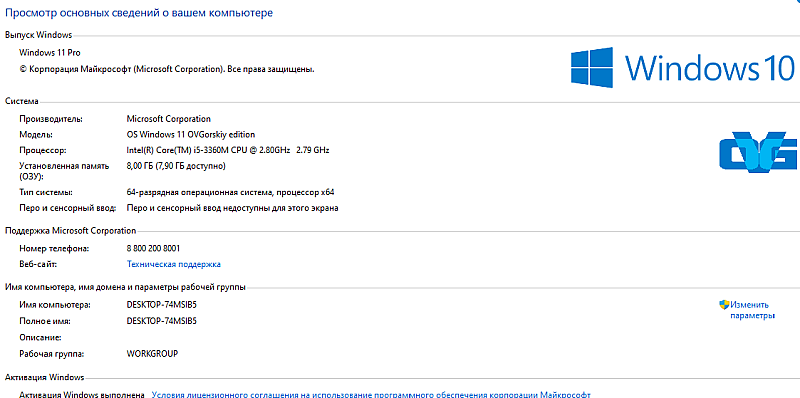Click the pen and touch input status text
Viewport: 800px width, 398px height.
[232, 208]
